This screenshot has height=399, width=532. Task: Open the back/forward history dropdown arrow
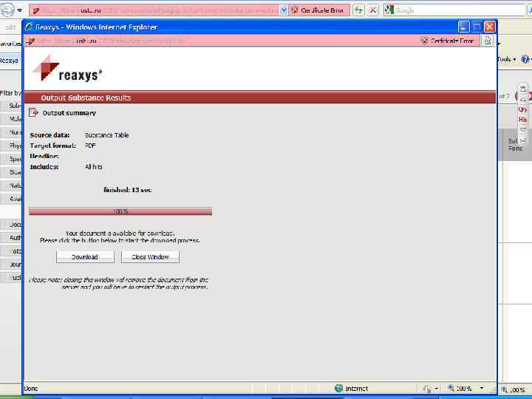20,10
